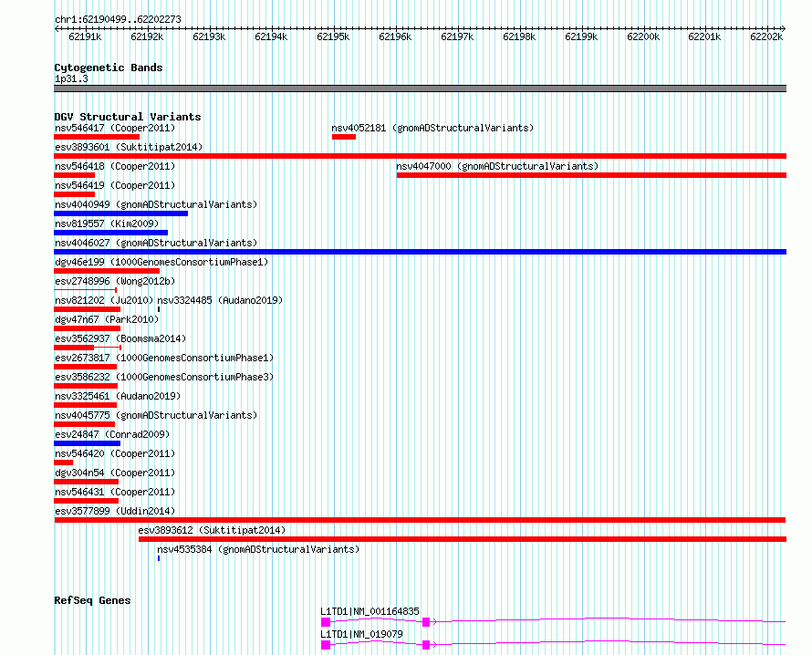Select the nsv3325461 (Audano2019) label

(x=118, y=396)
